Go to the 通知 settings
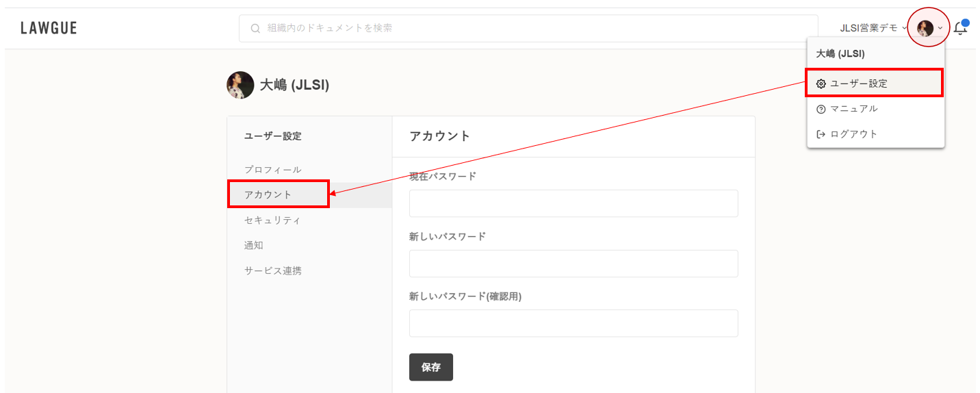This screenshot has height=393, width=980. pos(254,245)
